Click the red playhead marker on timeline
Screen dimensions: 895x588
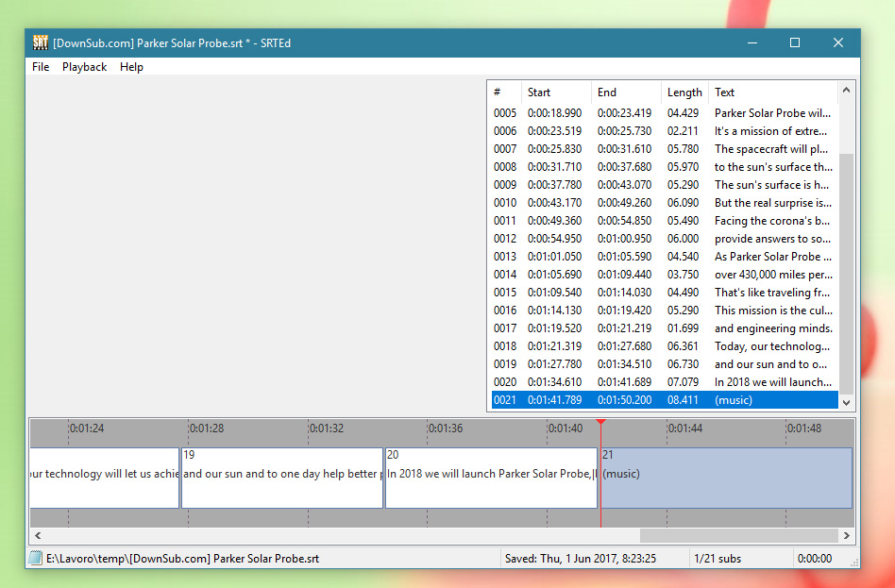(599, 424)
